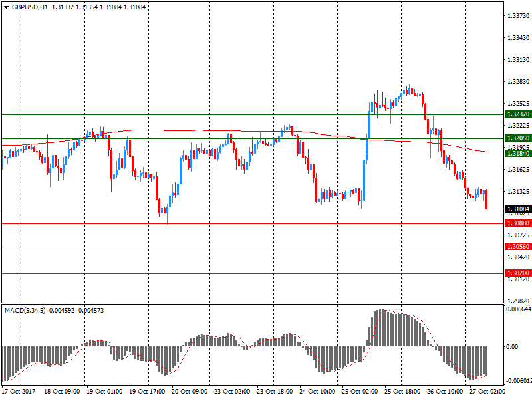
Task: Select the GBPUSD,H1 chart title text
Action: point(30,7)
